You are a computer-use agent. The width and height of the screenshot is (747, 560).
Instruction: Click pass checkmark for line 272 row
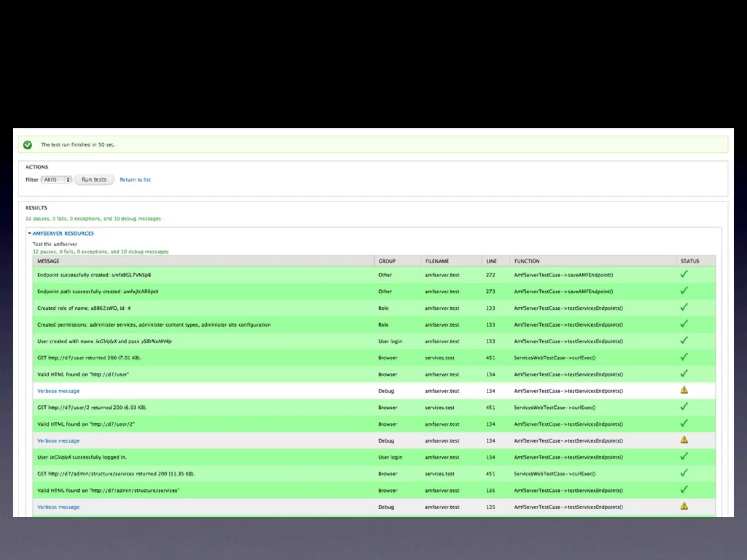pos(684,274)
